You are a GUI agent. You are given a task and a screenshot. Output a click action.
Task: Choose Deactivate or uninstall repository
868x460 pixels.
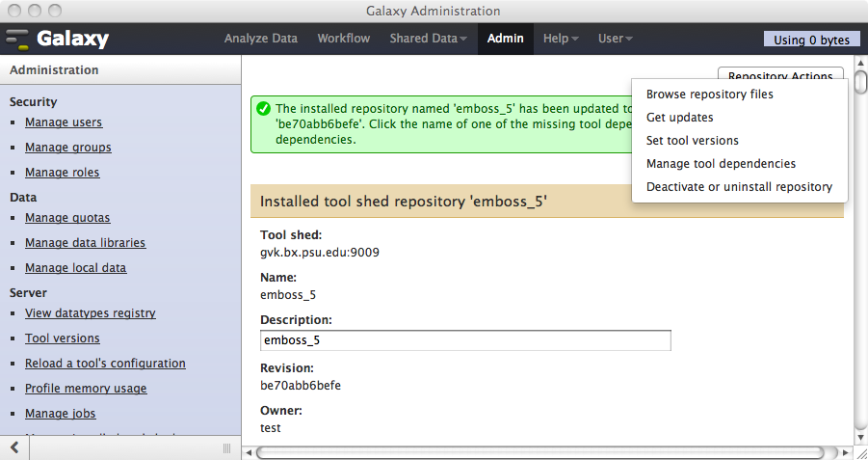739,187
